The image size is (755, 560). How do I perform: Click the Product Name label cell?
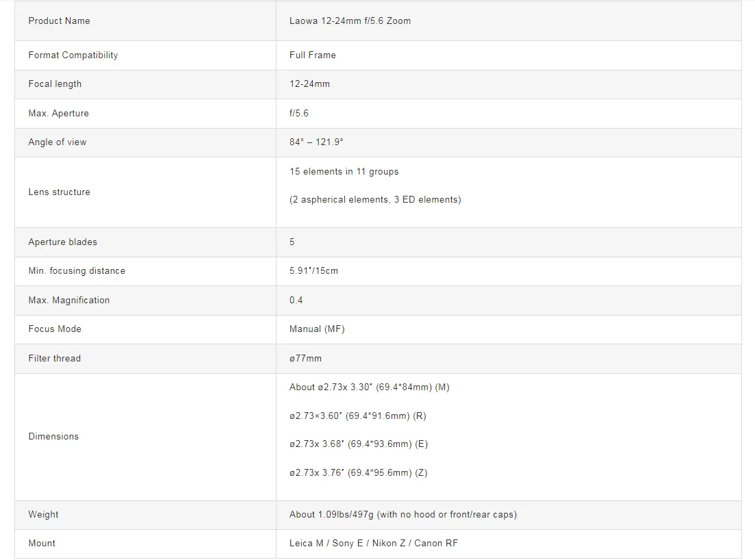(59, 21)
